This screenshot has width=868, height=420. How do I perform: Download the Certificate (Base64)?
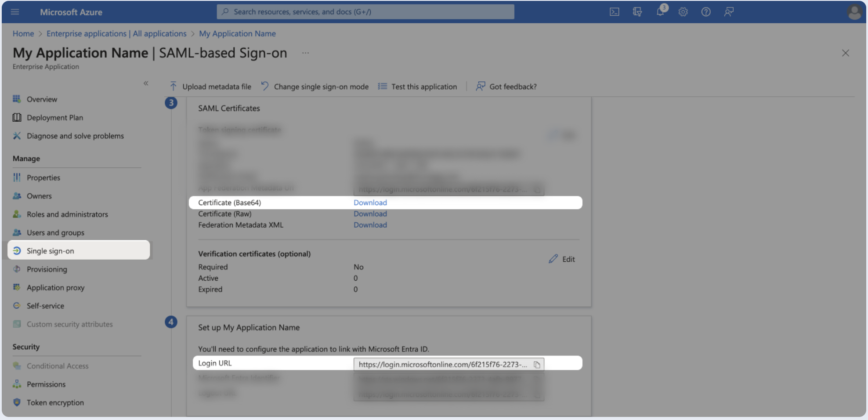[x=370, y=203]
